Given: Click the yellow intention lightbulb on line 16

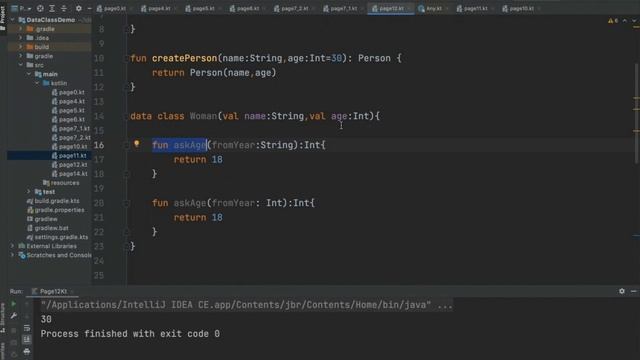Looking at the screenshot, I should (137, 144).
